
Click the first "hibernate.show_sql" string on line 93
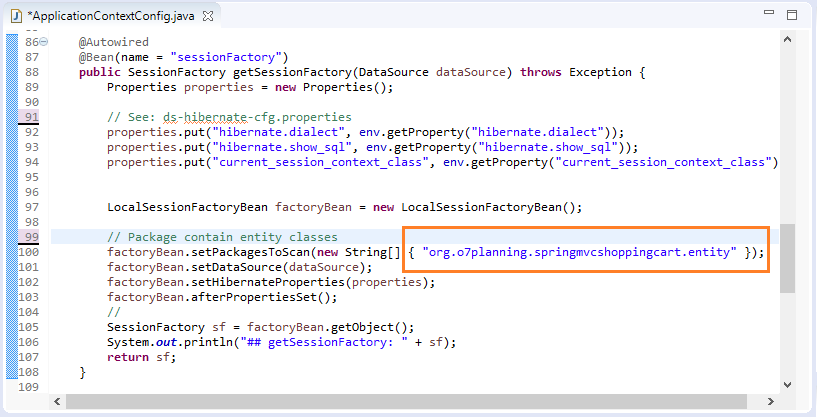(282, 147)
